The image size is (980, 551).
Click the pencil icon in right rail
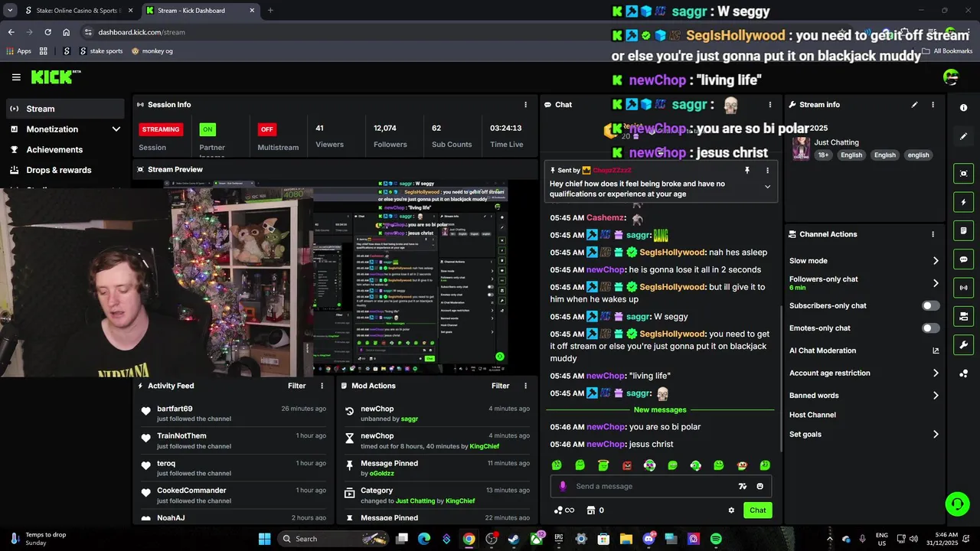click(x=963, y=136)
